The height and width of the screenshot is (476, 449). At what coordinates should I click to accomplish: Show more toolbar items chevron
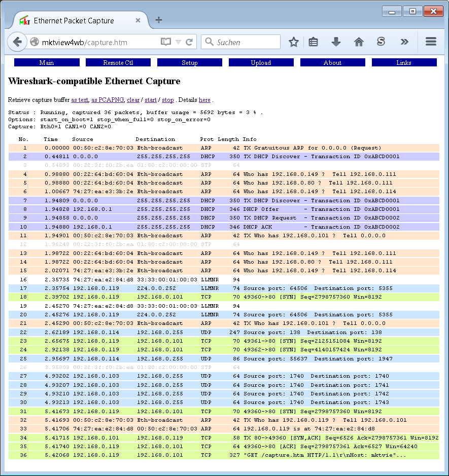pos(404,42)
